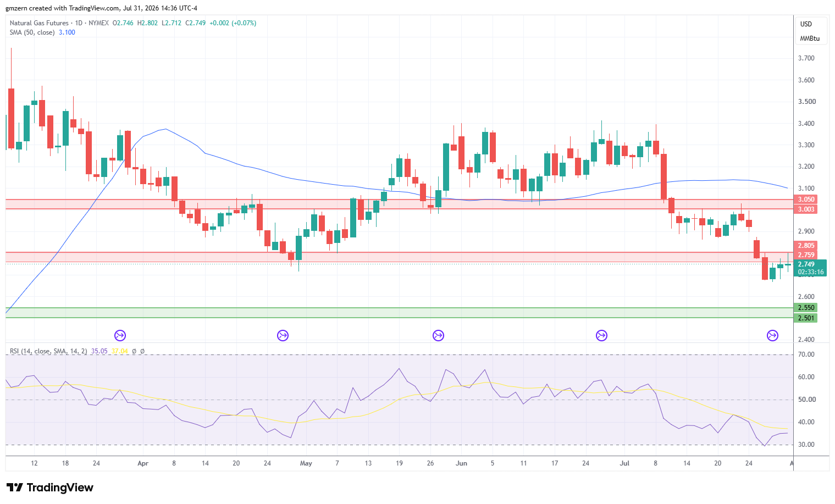Click the contract-switch marker icon in late April
This screenshot has width=835, height=504.
pos(283,335)
